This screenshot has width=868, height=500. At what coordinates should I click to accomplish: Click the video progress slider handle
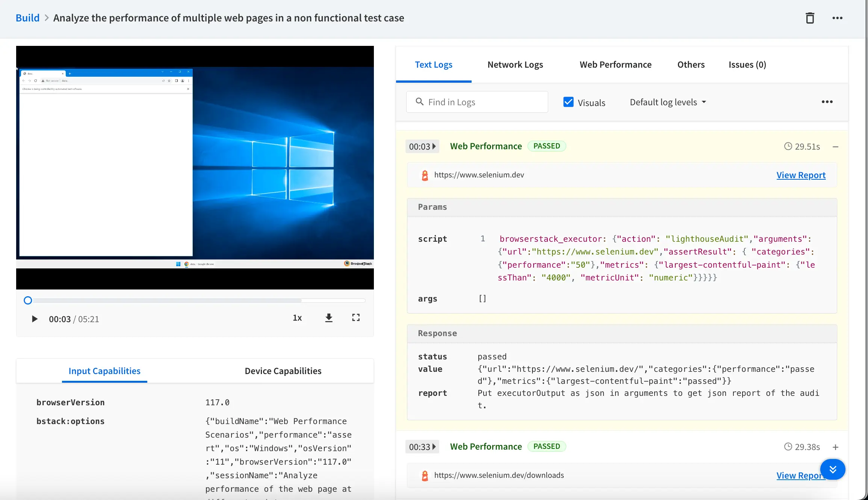tap(28, 300)
